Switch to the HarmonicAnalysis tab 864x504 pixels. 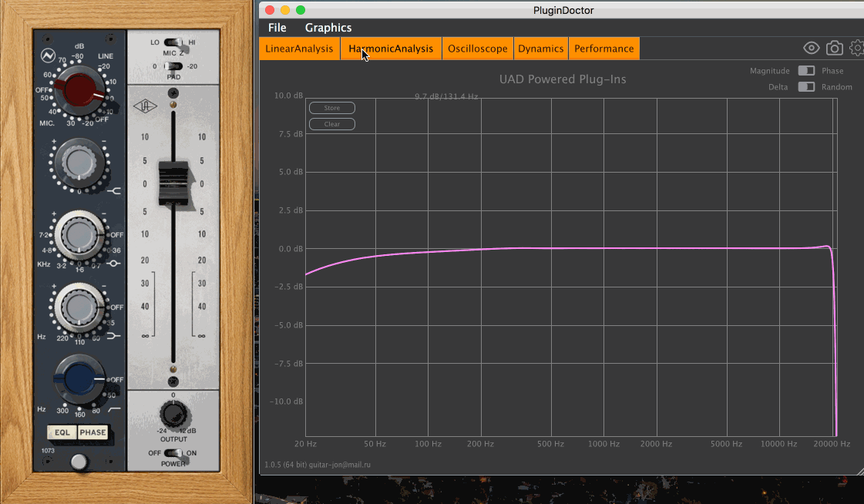tap(391, 49)
